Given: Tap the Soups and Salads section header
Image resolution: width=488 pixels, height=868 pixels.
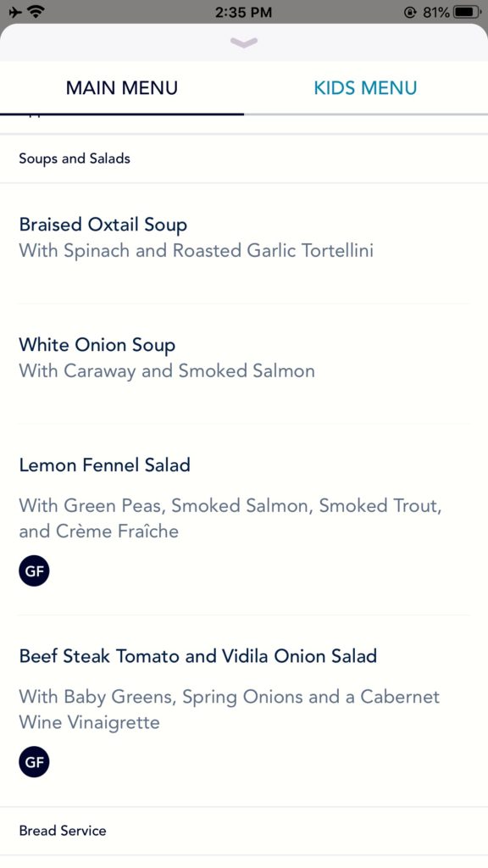Looking at the screenshot, I should click(x=244, y=159).
